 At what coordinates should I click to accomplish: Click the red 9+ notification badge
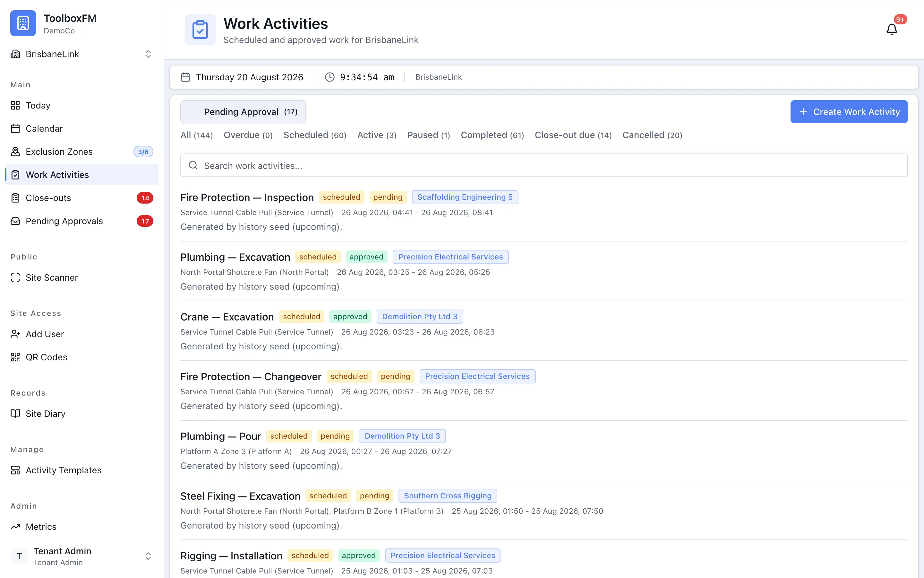(x=900, y=20)
